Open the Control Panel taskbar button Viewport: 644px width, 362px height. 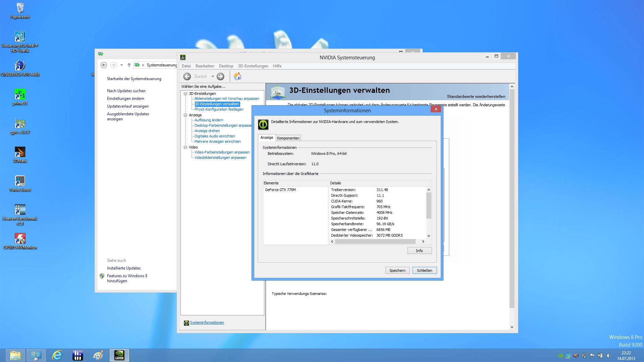coord(36,355)
